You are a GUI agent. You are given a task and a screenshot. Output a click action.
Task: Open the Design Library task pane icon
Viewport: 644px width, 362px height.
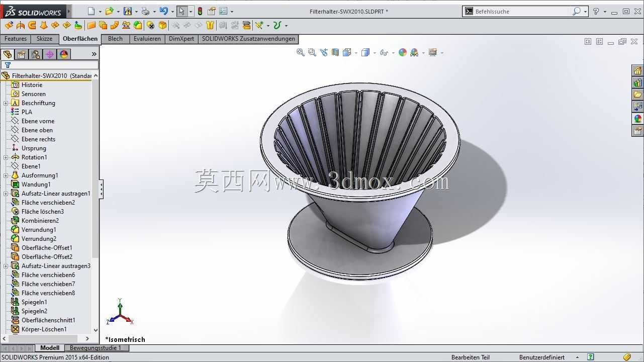(x=637, y=82)
